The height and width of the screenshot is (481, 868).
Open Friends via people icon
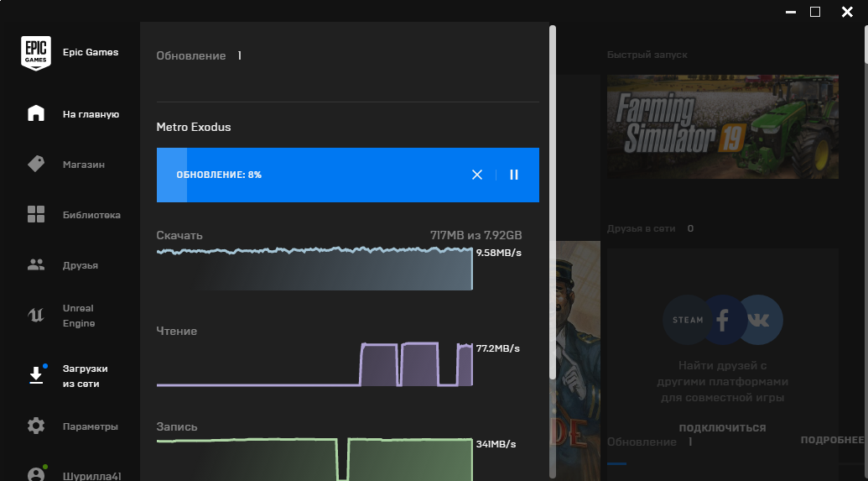click(36, 265)
